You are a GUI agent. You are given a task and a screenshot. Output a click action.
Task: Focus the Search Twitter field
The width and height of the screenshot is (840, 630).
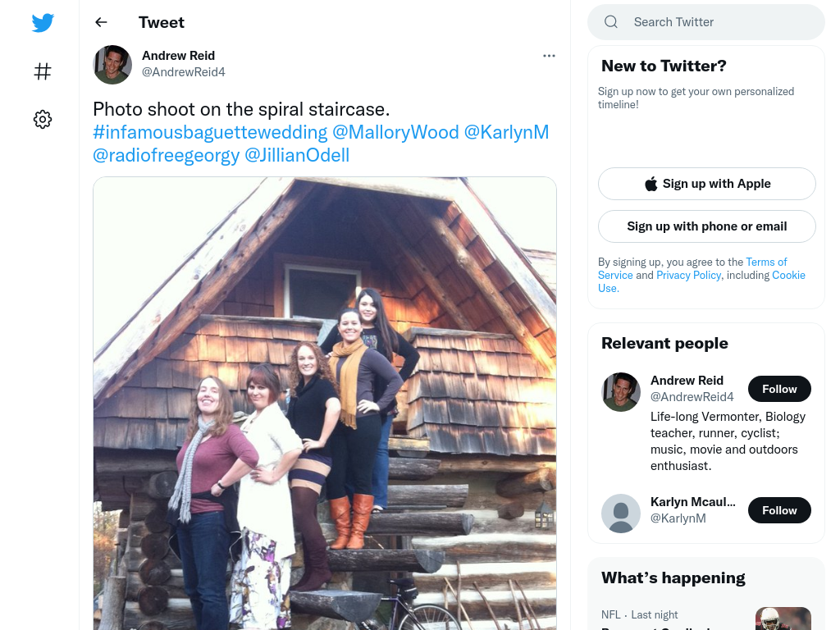point(706,22)
